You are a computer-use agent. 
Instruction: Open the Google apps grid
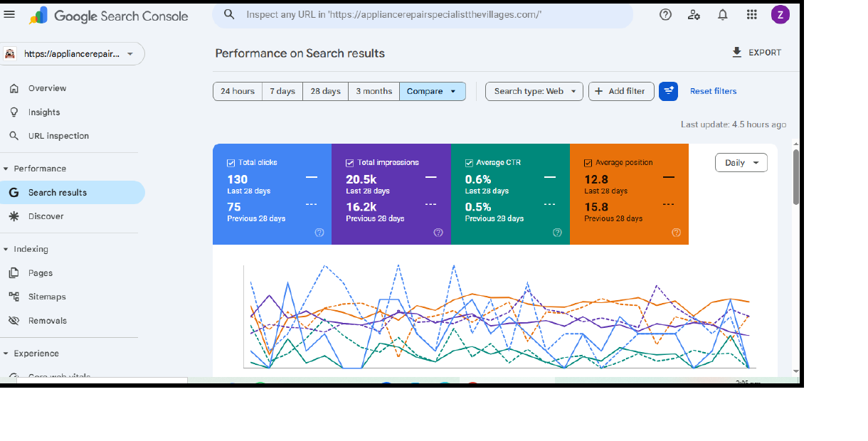pyautogui.click(x=752, y=14)
